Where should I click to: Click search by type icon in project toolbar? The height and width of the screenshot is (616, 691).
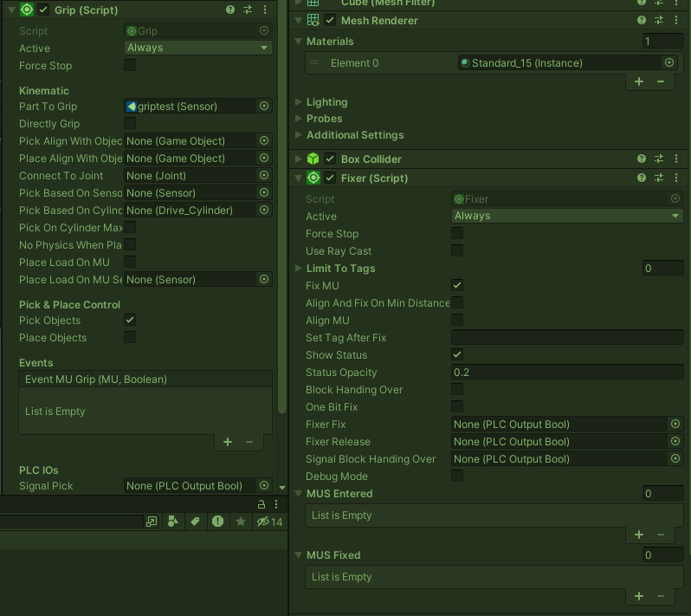[x=173, y=522]
